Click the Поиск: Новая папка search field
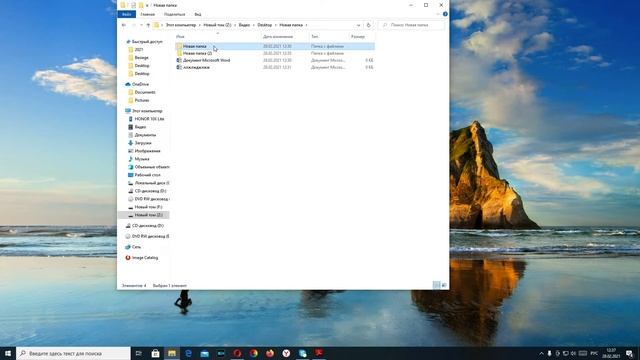This screenshot has width=640, height=360. pyautogui.click(x=411, y=25)
